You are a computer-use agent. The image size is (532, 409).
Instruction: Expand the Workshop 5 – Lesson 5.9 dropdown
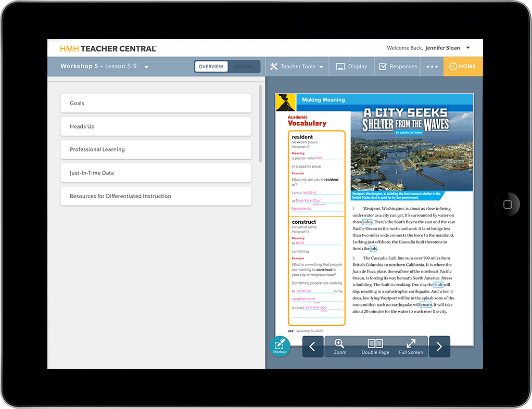click(146, 67)
